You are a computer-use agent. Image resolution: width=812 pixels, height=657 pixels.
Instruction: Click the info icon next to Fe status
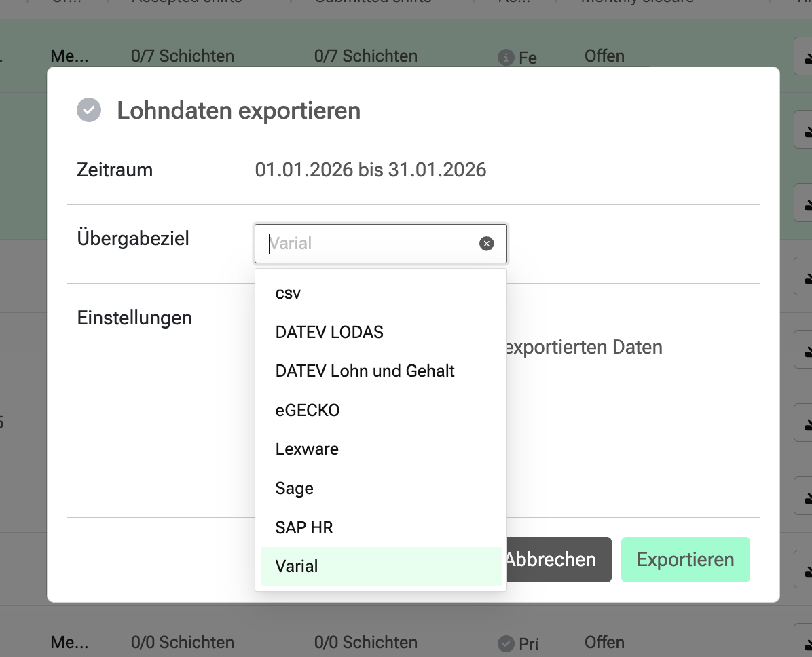[x=505, y=57]
